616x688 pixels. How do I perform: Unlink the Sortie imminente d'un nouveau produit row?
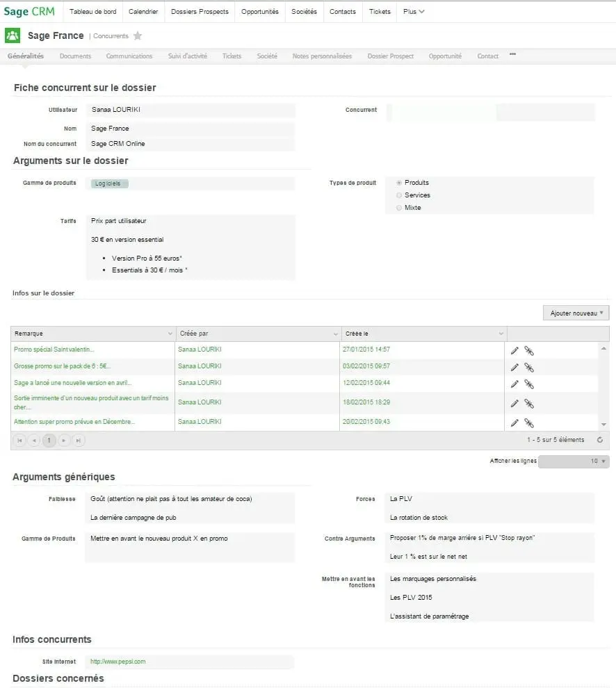pos(529,403)
